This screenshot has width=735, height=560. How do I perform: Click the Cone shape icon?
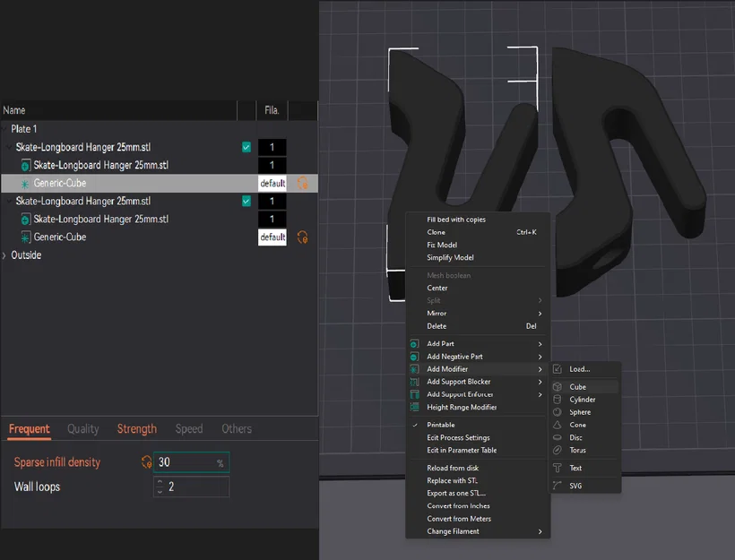[x=558, y=425]
